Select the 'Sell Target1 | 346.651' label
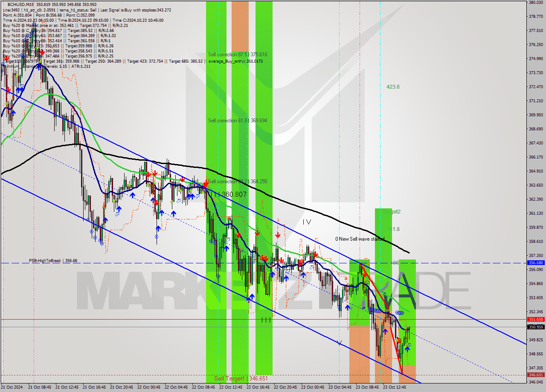This screenshot has width=546, height=392. pyautogui.click(x=241, y=378)
